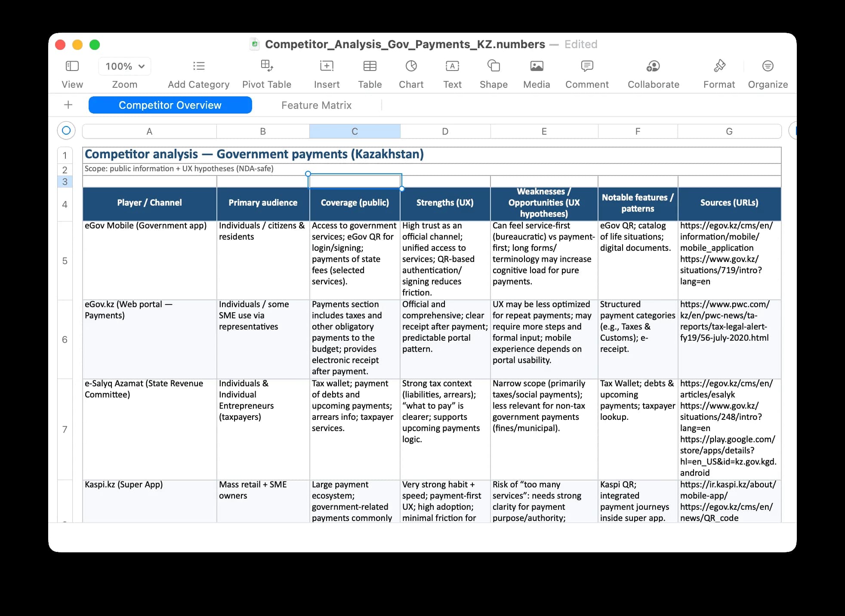Select the Competitor Overview tab
The image size is (845, 616).
(x=170, y=105)
